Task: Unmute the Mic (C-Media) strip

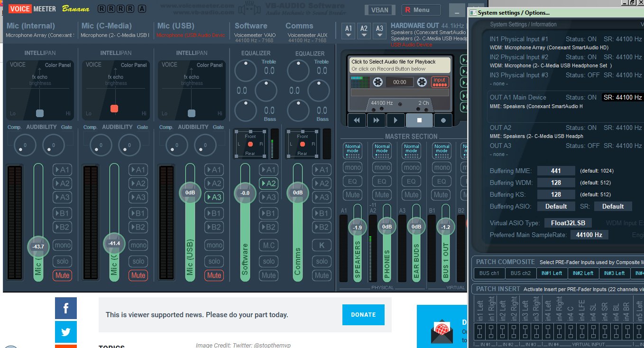Action: pos(138,275)
